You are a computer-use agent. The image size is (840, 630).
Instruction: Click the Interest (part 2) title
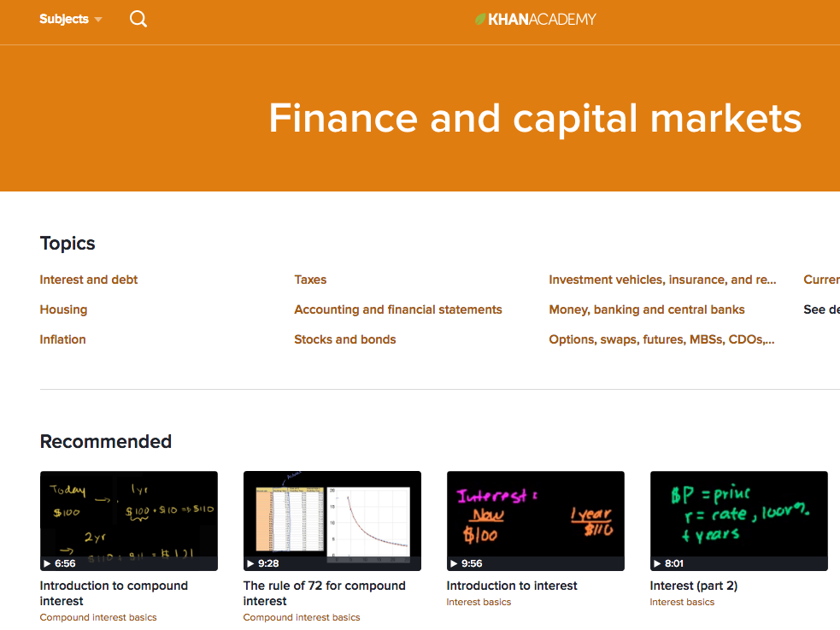coord(694,586)
